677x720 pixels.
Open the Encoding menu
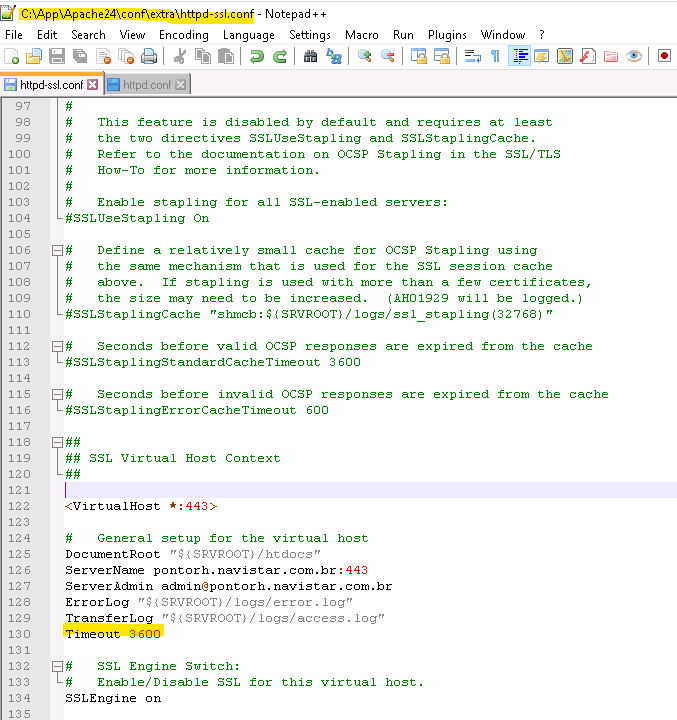point(184,35)
